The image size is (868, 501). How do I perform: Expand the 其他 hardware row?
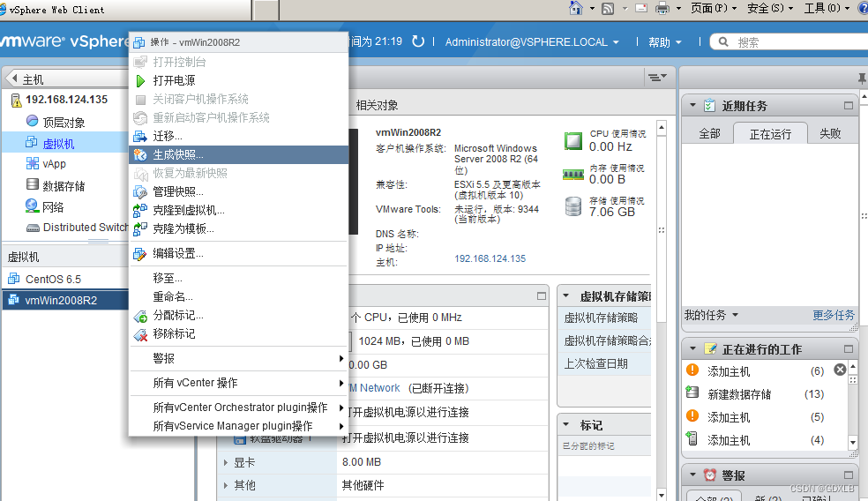pyautogui.click(x=225, y=485)
